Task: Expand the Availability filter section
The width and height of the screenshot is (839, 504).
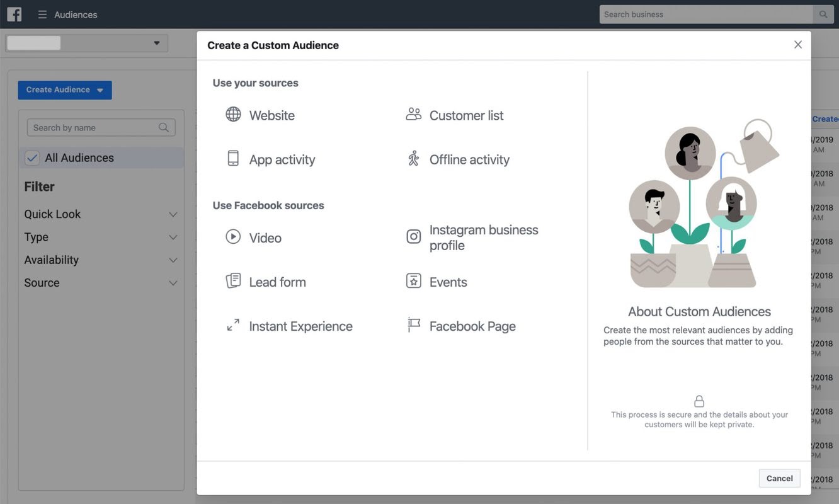Action: [x=101, y=260]
